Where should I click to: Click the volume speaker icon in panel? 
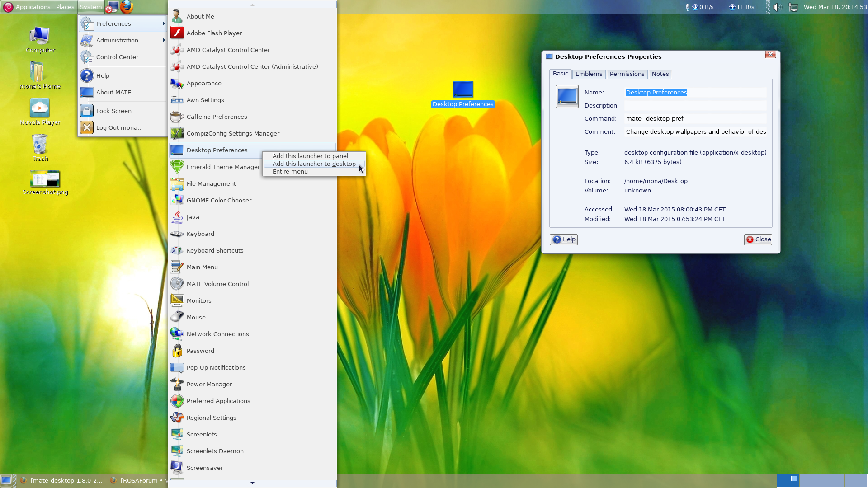(777, 7)
